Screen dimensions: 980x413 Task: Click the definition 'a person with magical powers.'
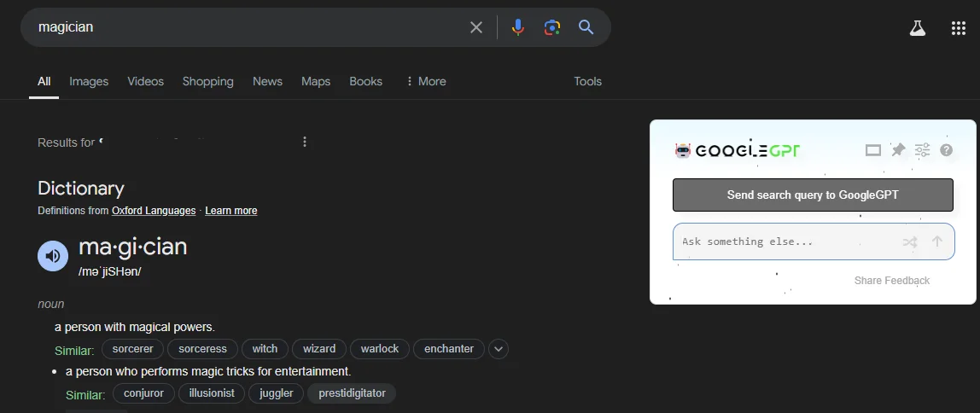coord(135,327)
